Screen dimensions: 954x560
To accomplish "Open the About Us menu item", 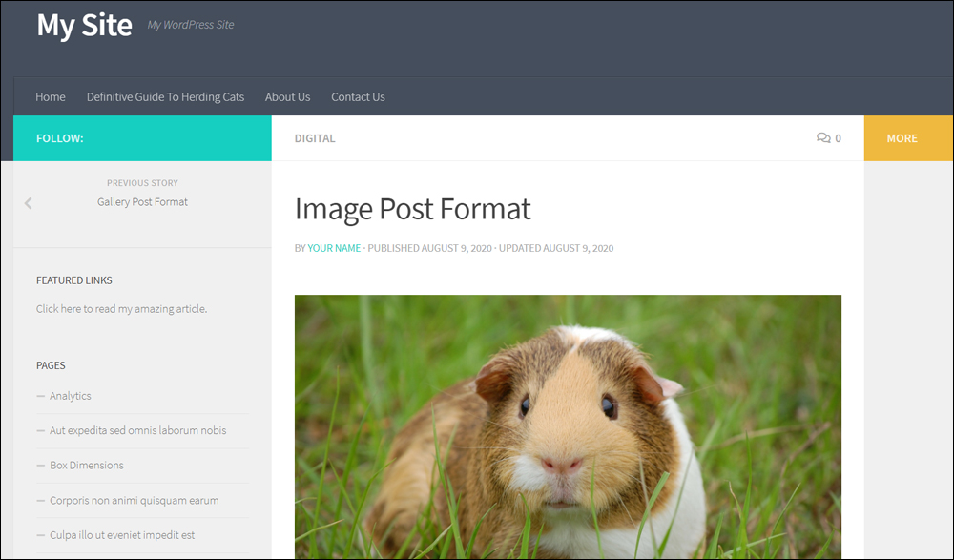I will coord(288,96).
